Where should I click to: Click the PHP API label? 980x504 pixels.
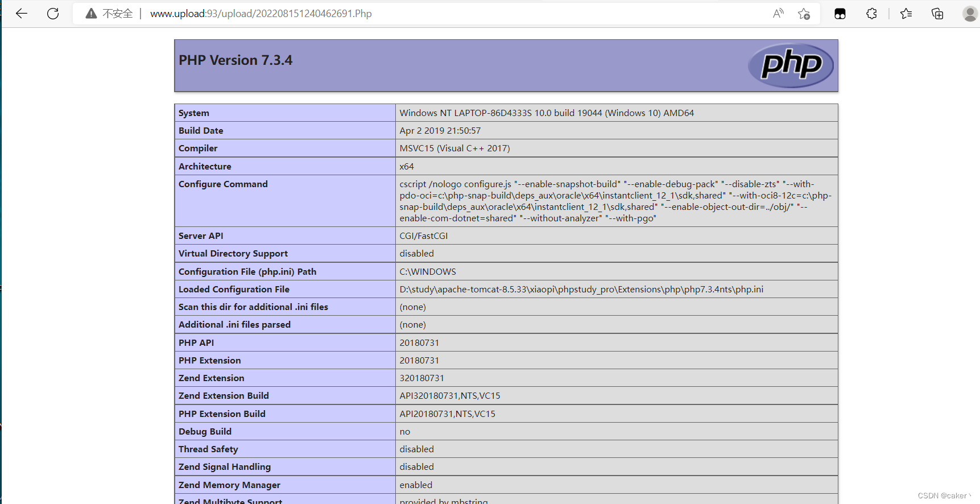click(196, 343)
